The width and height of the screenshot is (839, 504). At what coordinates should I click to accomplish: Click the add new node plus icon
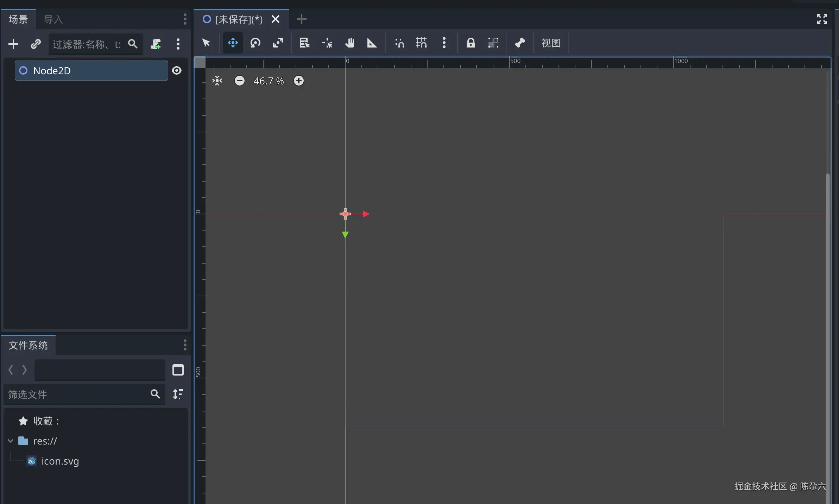coord(13,44)
